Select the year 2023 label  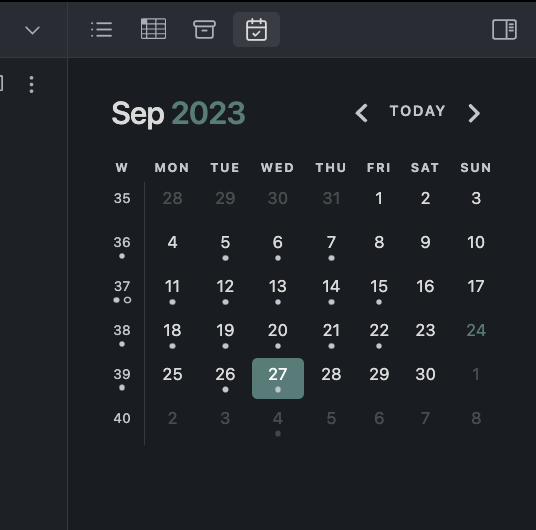pos(208,113)
